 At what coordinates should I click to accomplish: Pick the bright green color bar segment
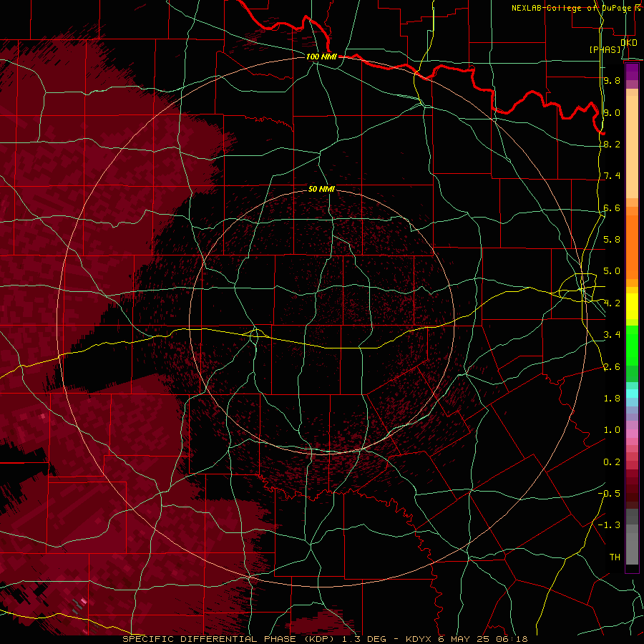point(632,345)
